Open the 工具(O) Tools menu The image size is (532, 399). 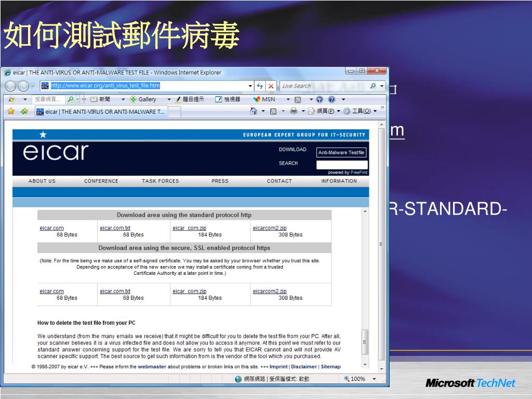(360, 111)
